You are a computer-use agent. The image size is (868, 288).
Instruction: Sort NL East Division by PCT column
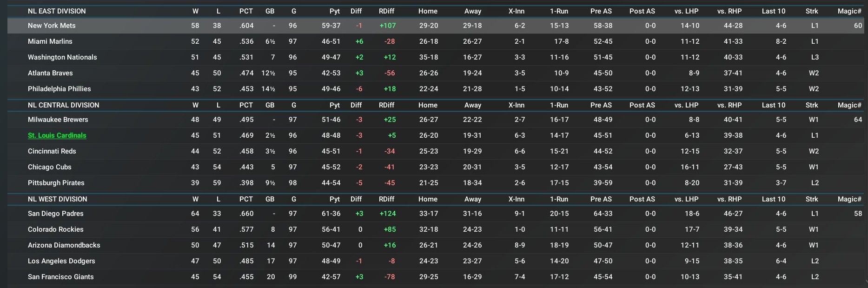coord(246,11)
